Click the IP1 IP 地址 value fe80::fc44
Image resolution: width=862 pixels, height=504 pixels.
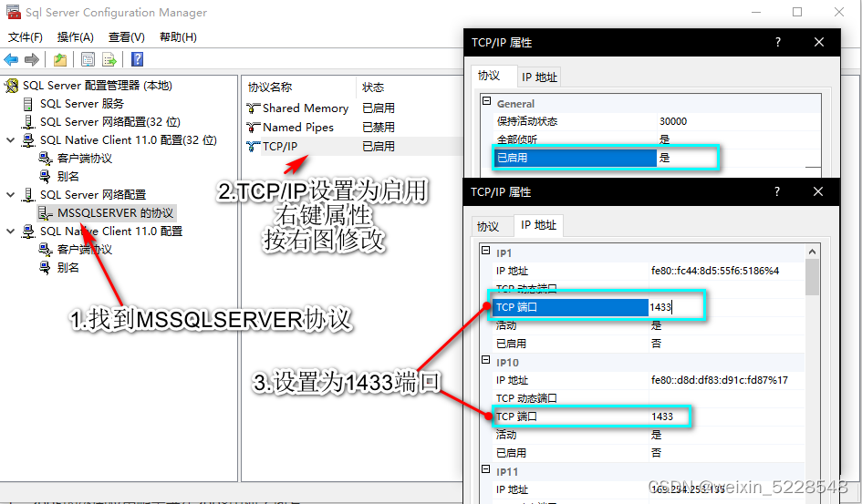[714, 271]
